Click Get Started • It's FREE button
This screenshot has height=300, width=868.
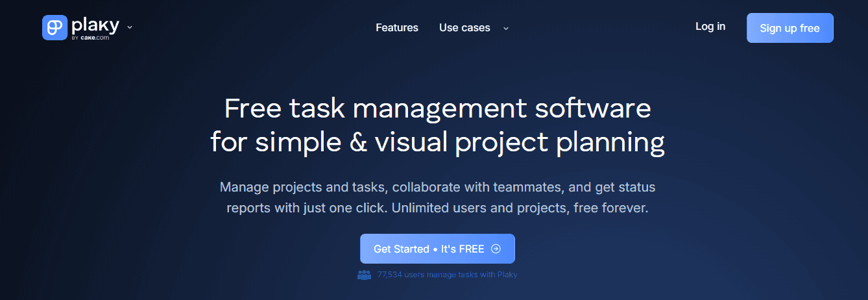437,249
